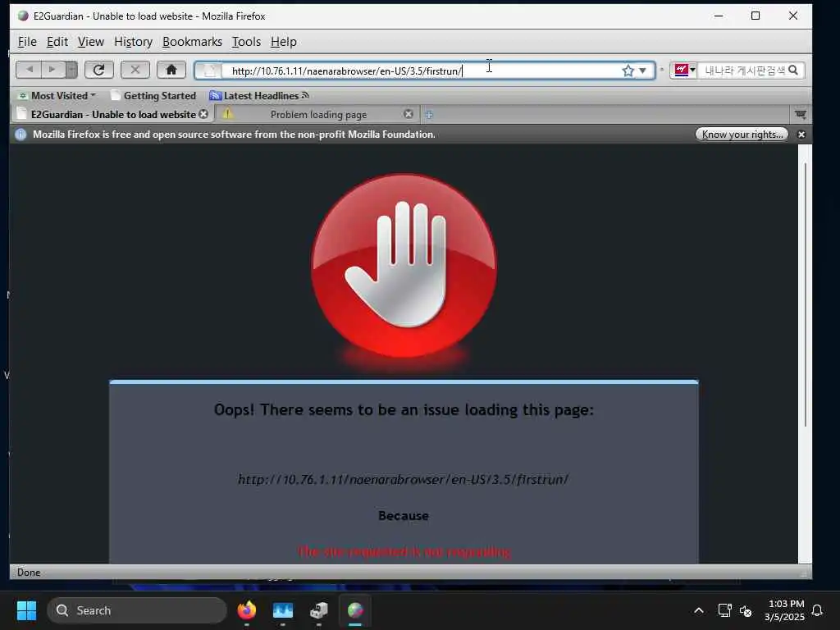Open the muted volume tray icon
Screen dimensions: 840x630
tap(745, 610)
